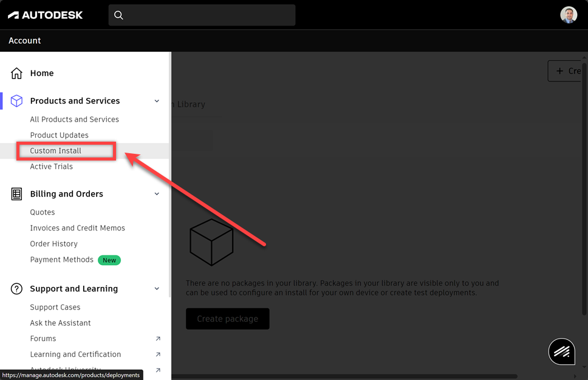This screenshot has width=588, height=380.
Task: Open Payment Methods with the New badge
Action: pos(61,259)
